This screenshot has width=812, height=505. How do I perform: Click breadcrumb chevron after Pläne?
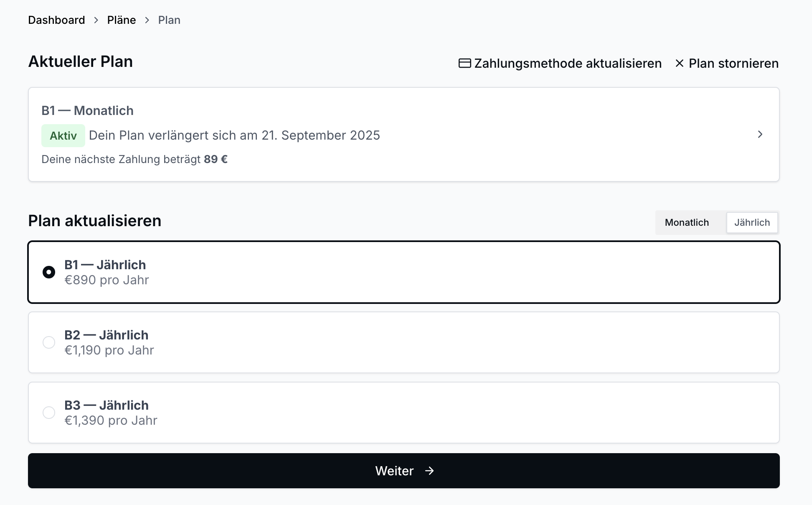(147, 20)
